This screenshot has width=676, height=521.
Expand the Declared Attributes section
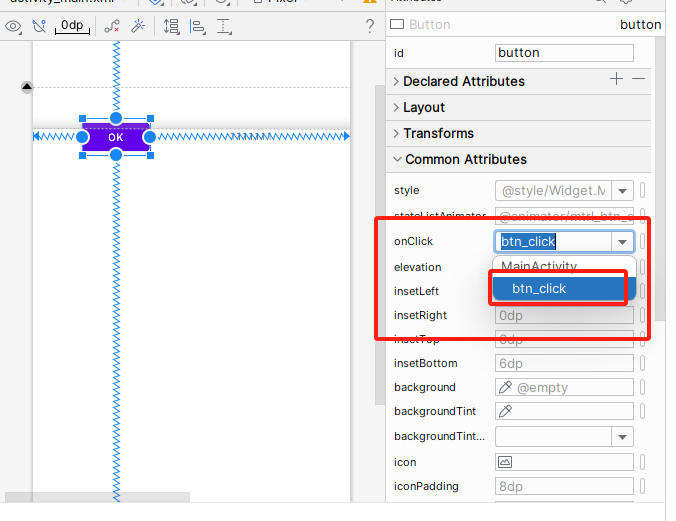[x=396, y=81]
